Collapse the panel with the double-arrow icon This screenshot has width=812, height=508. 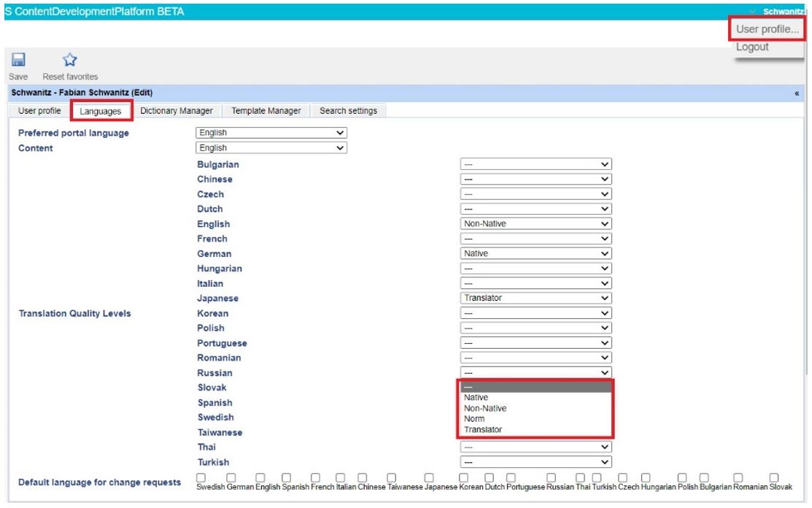796,93
